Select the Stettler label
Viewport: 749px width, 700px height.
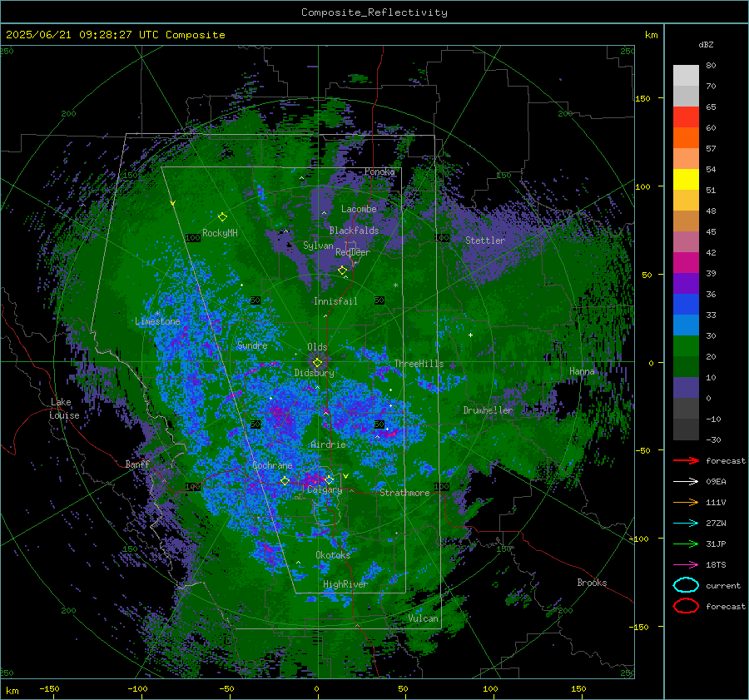(485, 241)
